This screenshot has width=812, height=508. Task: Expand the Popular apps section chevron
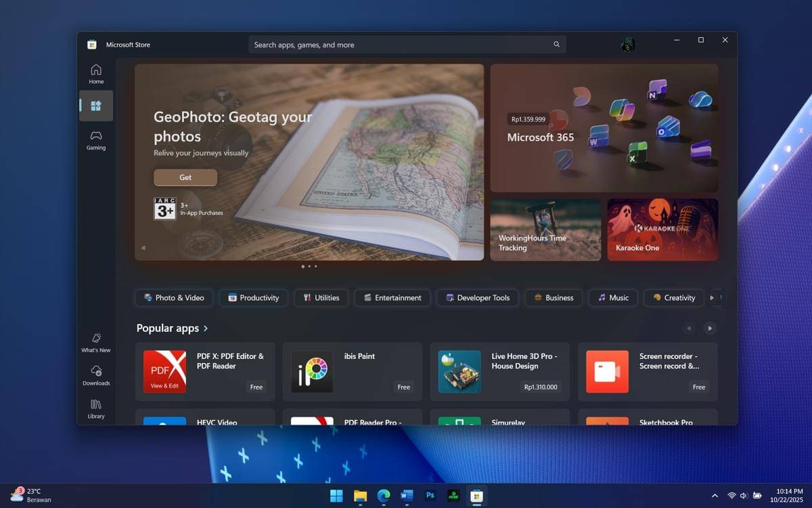[206, 329]
